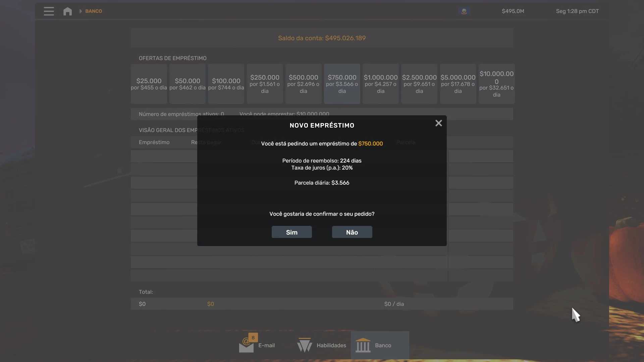Click the BANCO breadcrumb label

point(94,11)
